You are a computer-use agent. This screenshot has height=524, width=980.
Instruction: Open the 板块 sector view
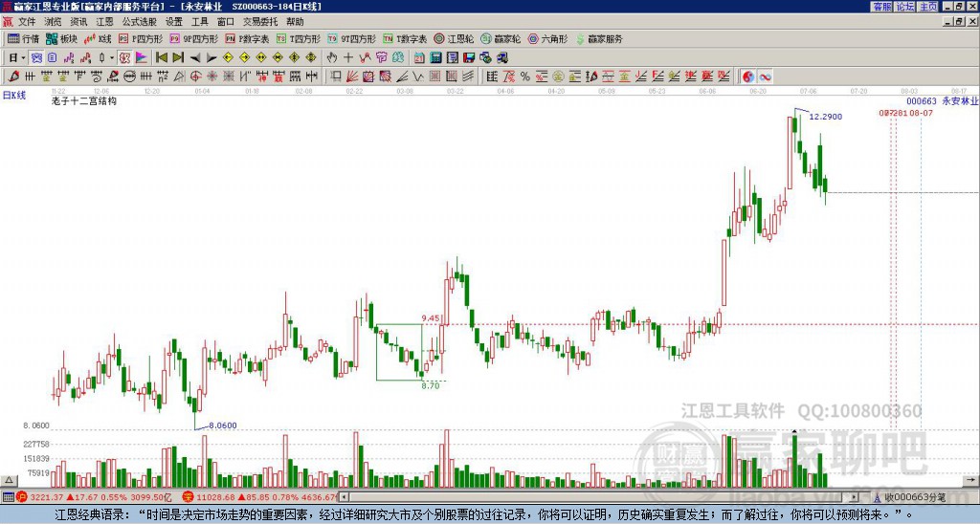pos(61,38)
